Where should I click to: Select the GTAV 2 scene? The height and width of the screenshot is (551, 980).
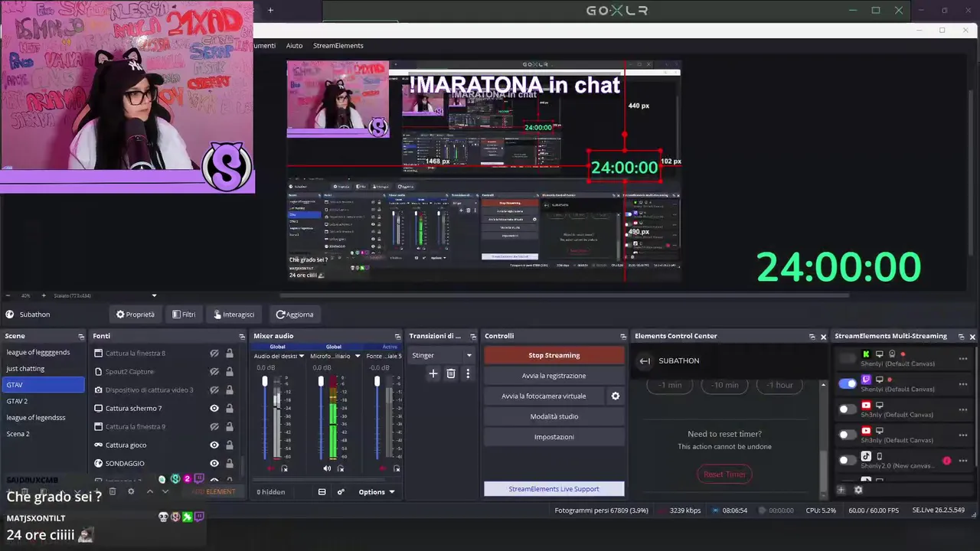[43, 401]
